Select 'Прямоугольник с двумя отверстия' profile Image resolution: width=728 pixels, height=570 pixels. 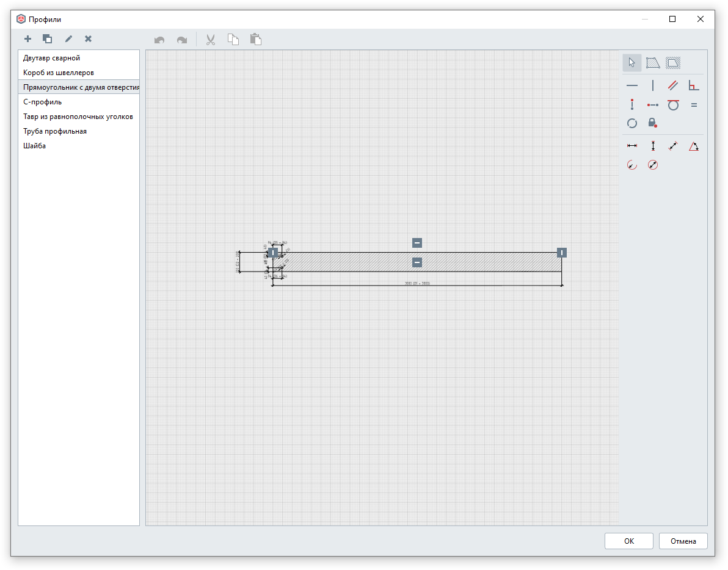tap(79, 87)
